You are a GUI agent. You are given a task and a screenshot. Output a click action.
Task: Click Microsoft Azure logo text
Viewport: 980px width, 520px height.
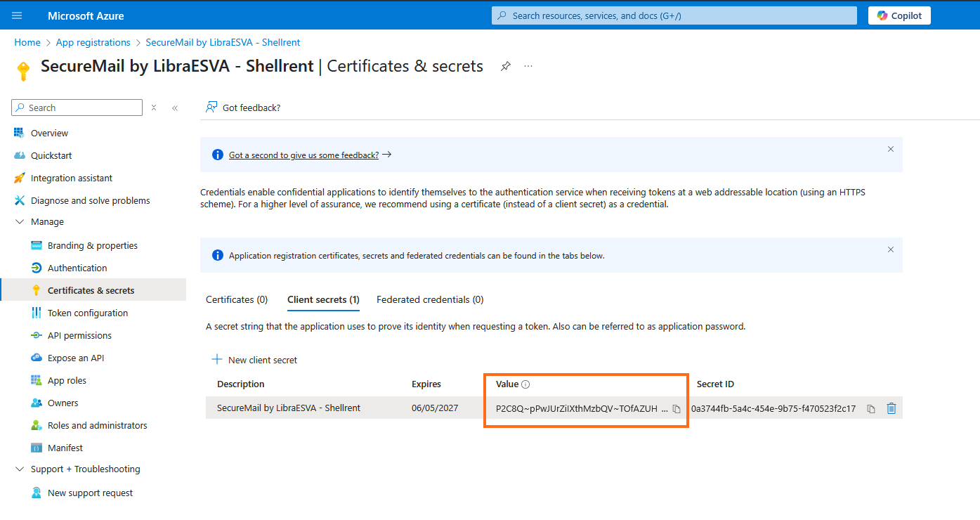pos(86,15)
